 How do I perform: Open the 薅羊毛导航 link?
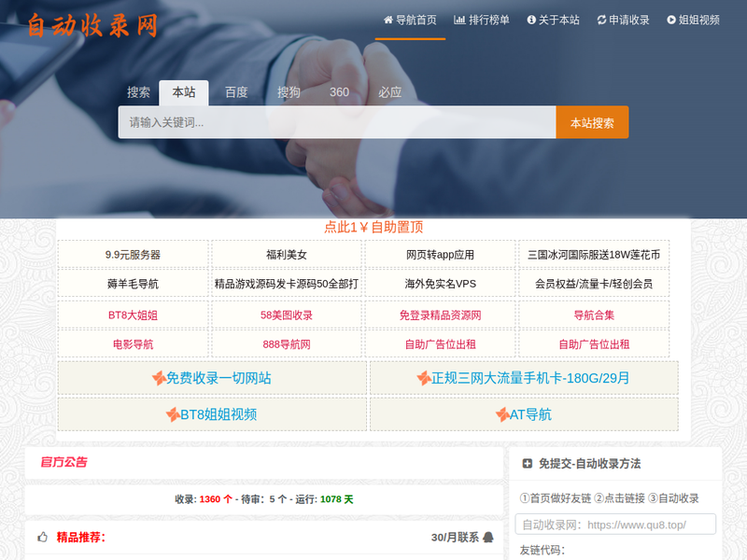click(x=133, y=284)
